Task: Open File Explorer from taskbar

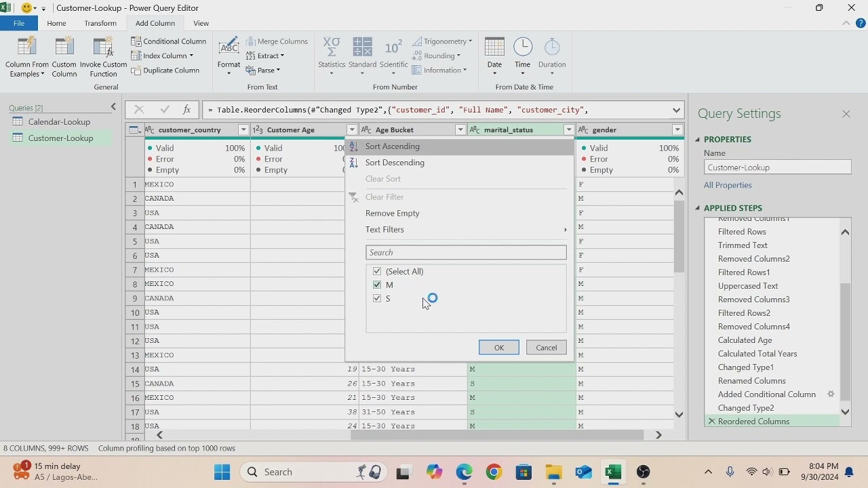Action: pos(553,472)
